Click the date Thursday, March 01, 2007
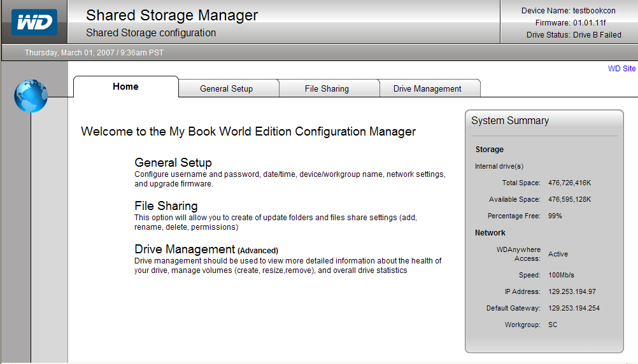This screenshot has width=638, height=364. pos(69,53)
